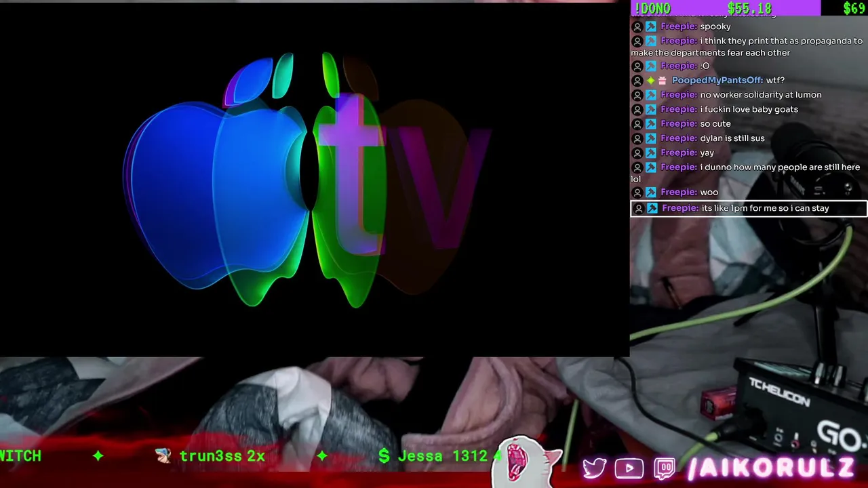
Task: Click the 'i fuckin love baby goats' message
Action: point(749,109)
